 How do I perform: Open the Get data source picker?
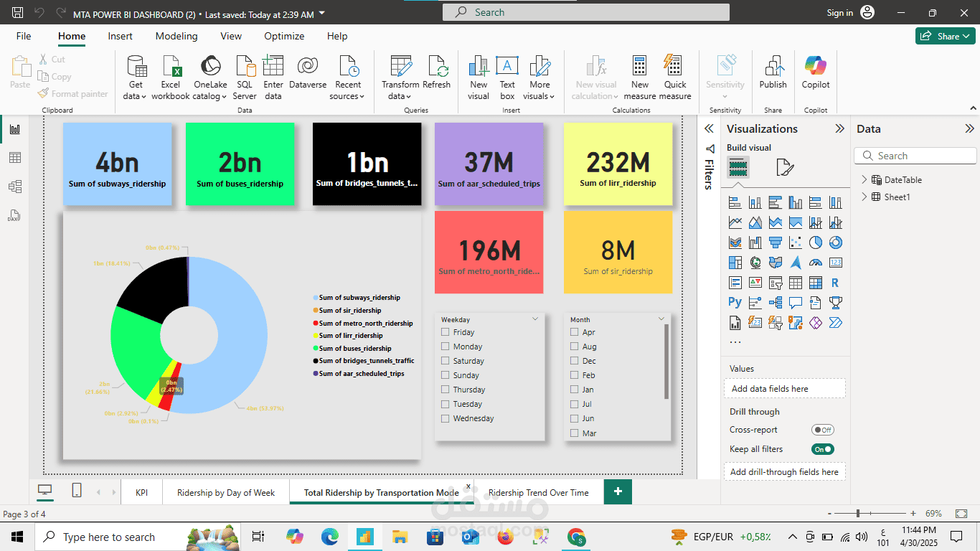point(135,77)
